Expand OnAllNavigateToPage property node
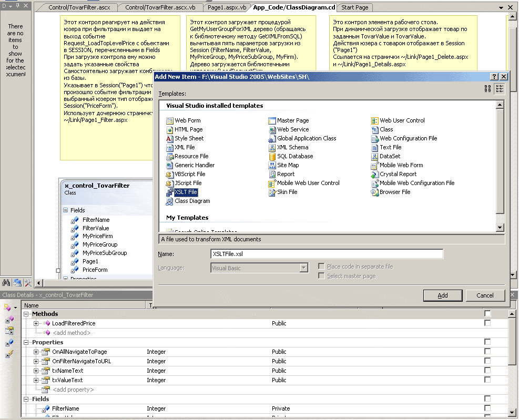This screenshot has height=420, width=519. [36, 352]
